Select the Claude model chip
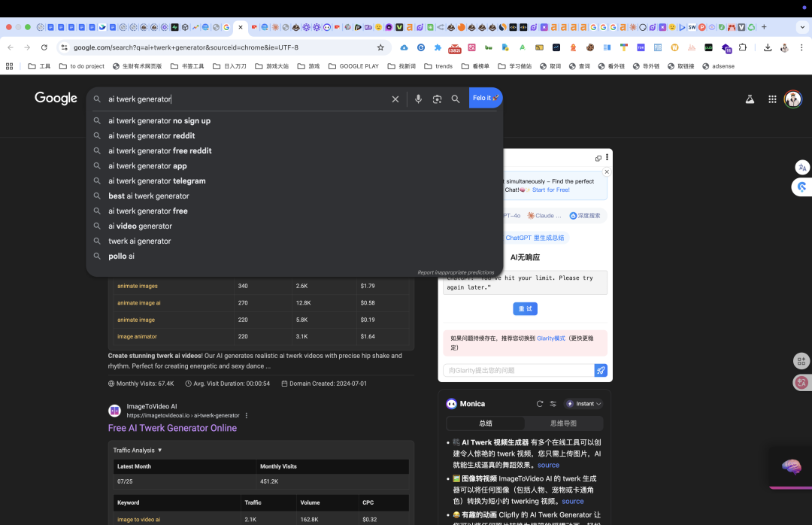 tap(544, 216)
